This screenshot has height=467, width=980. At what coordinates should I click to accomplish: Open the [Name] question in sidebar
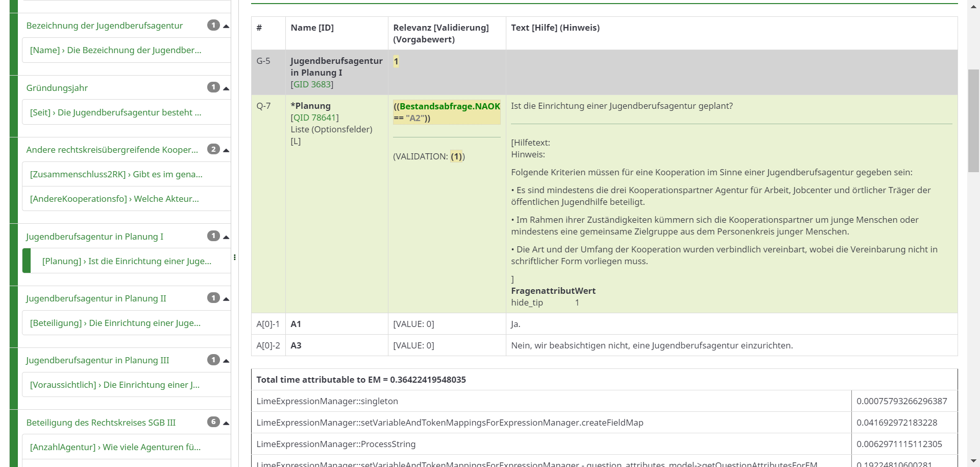[115, 50]
